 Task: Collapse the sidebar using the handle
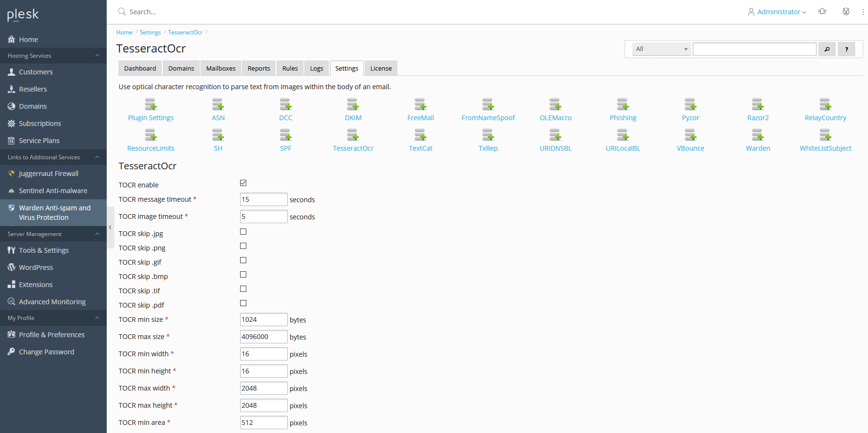[110, 227]
